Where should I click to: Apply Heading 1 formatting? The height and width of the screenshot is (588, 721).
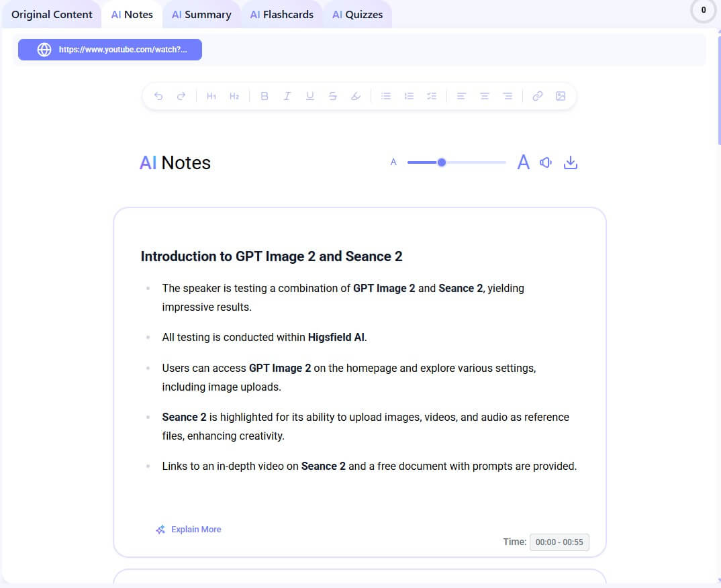(211, 96)
